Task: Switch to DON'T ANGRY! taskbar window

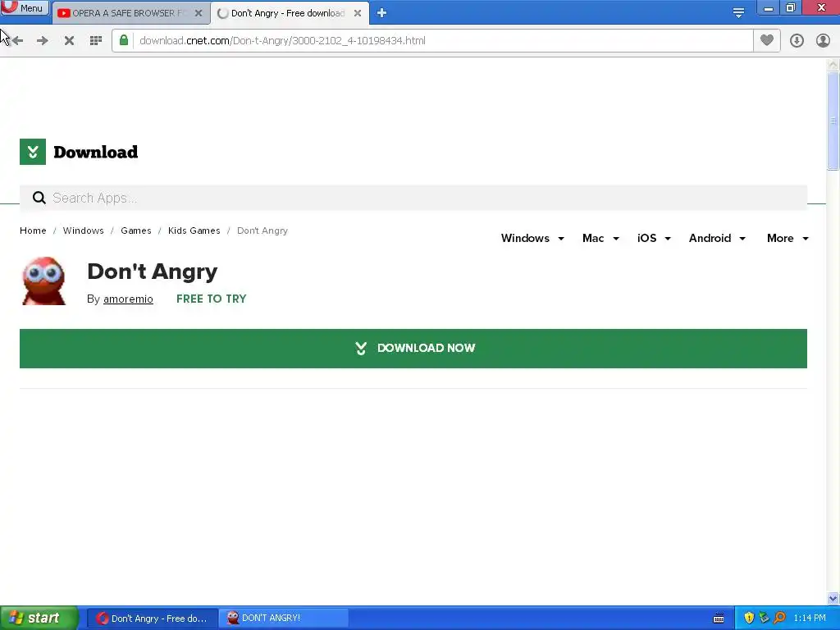Action: coord(284,619)
